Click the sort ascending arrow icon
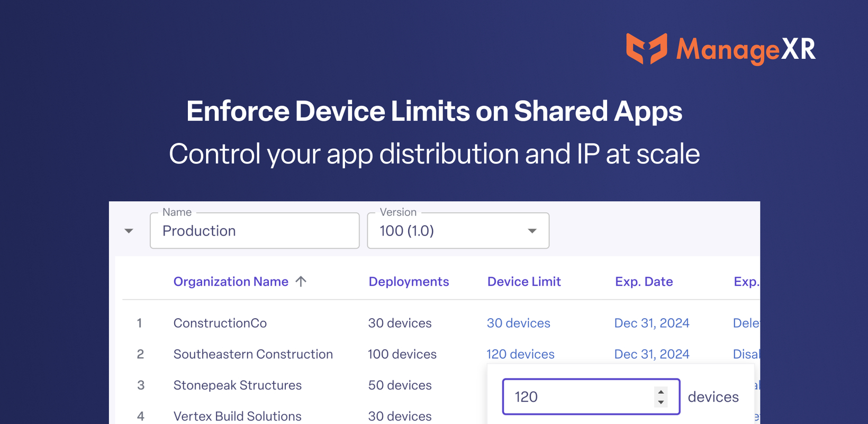 [301, 282]
